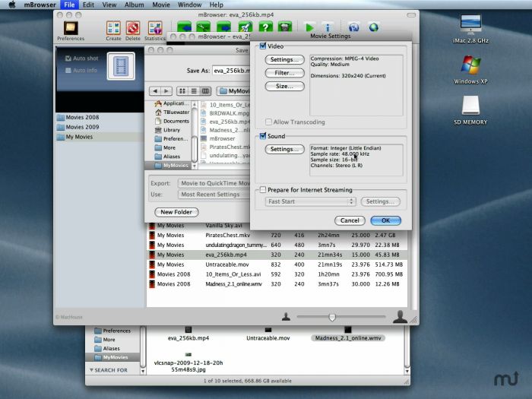
Task: Open the Apple menu
Action: 12,5
